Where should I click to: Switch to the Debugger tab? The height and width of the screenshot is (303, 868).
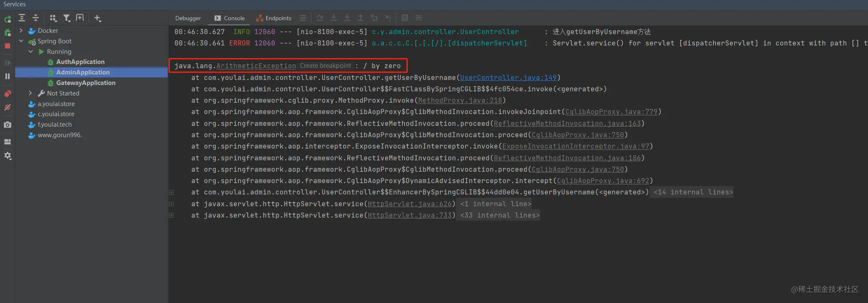[188, 18]
